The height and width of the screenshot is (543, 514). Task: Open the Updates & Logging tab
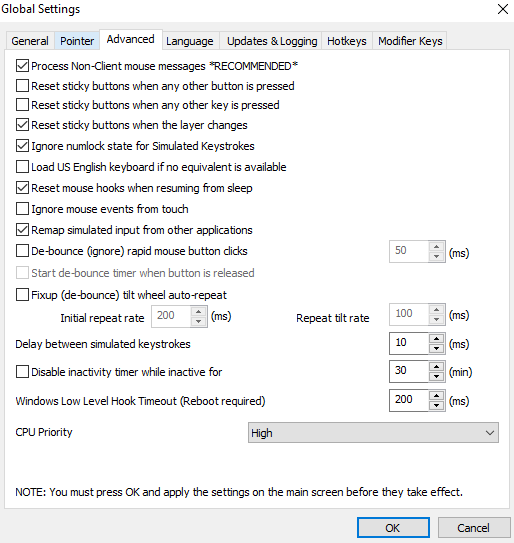tap(272, 41)
